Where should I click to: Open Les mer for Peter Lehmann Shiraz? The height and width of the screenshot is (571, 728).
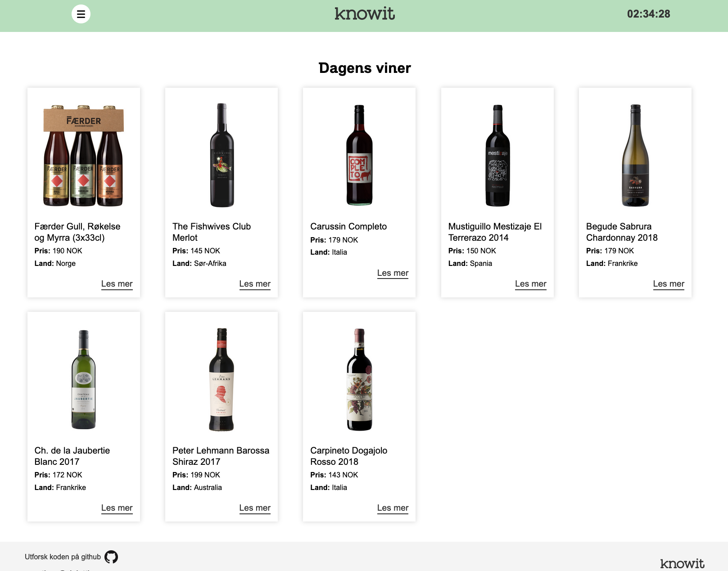click(x=255, y=508)
